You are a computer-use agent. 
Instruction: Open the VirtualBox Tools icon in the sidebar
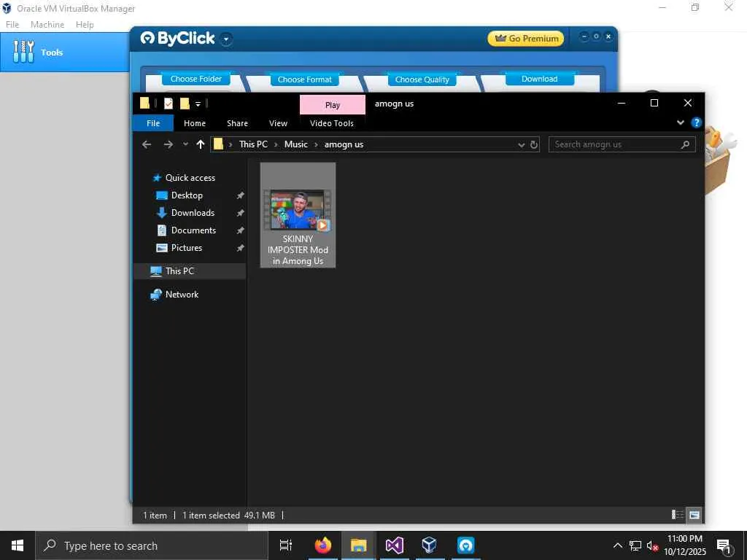tap(23, 52)
